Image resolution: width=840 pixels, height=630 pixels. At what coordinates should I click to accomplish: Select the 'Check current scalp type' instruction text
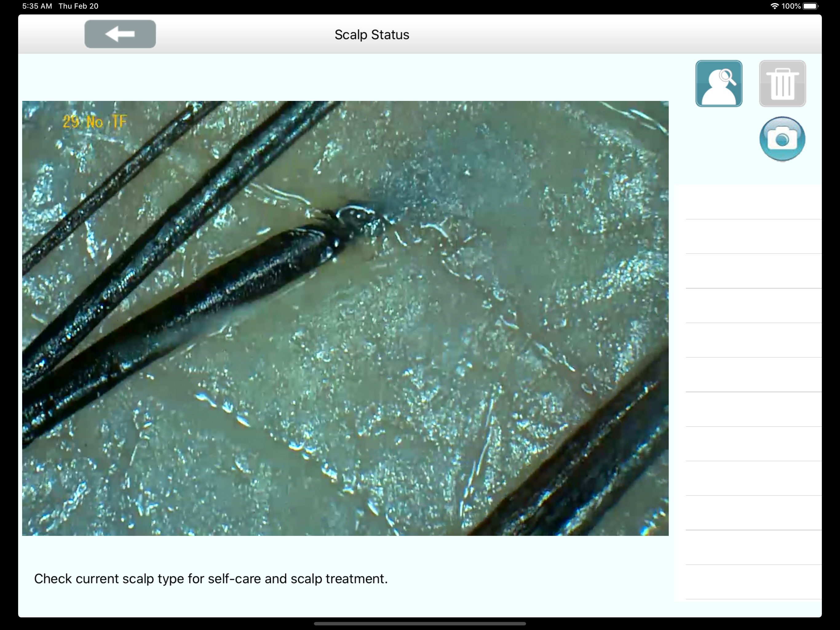coord(211,578)
